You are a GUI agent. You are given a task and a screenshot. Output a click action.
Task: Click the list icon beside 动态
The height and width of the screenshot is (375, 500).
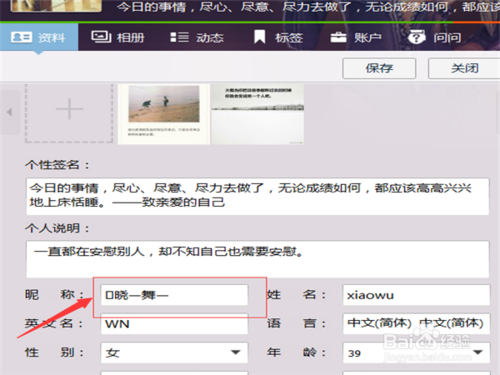(x=179, y=37)
